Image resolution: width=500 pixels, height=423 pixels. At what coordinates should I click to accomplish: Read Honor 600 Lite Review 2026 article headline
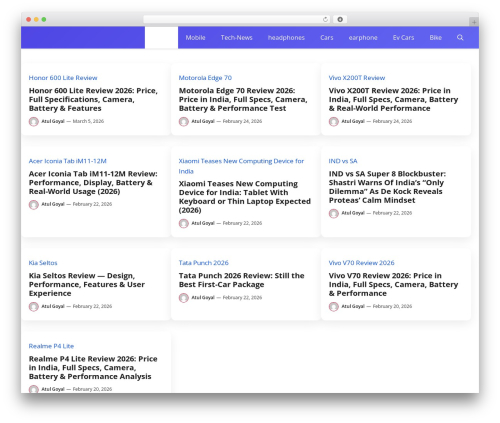click(x=93, y=99)
